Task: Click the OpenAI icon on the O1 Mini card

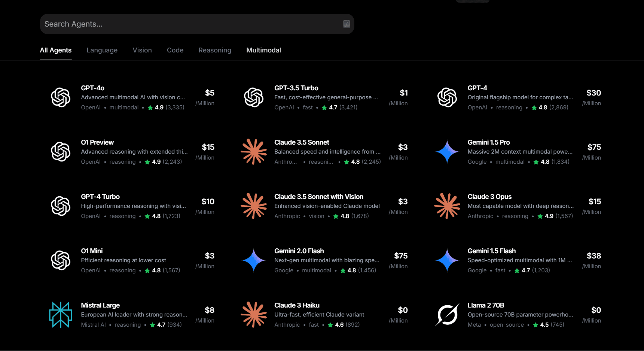Action: (60, 260)
